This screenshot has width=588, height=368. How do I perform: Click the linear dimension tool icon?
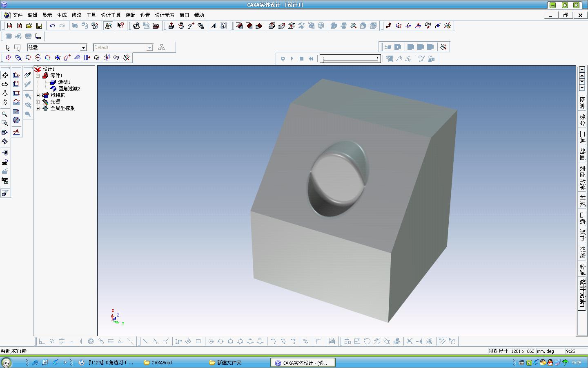16,75
